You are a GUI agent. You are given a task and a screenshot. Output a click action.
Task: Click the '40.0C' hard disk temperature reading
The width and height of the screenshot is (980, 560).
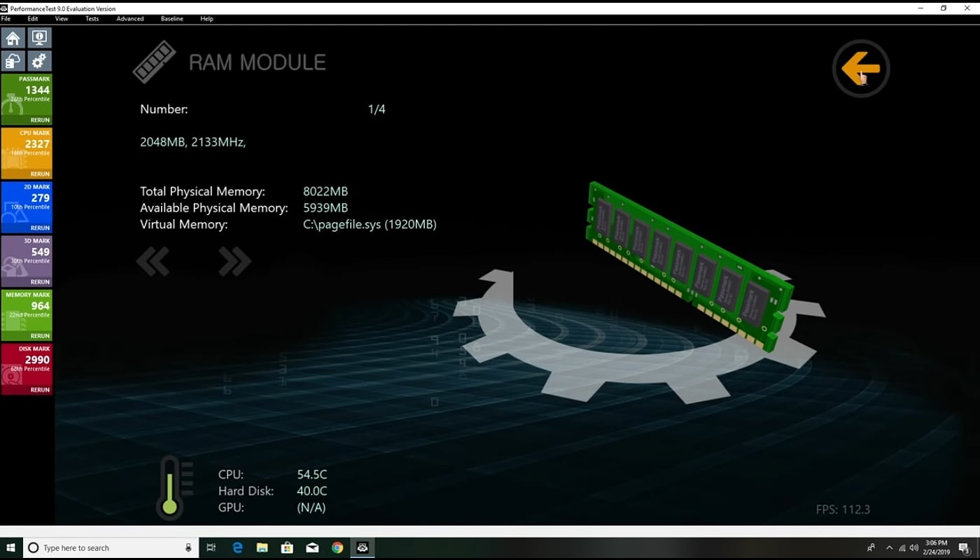tap(312, 491)
